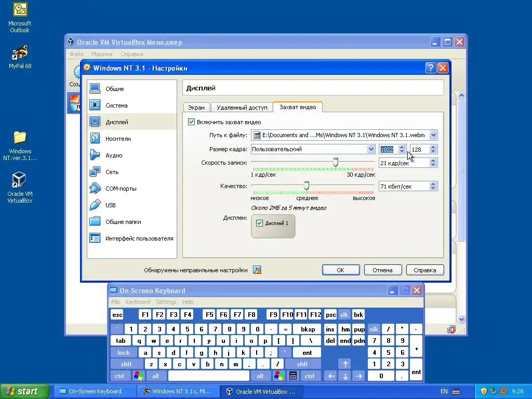
Task: Toggle the lock key on on-screen keyboard
Action: [124, 353]
